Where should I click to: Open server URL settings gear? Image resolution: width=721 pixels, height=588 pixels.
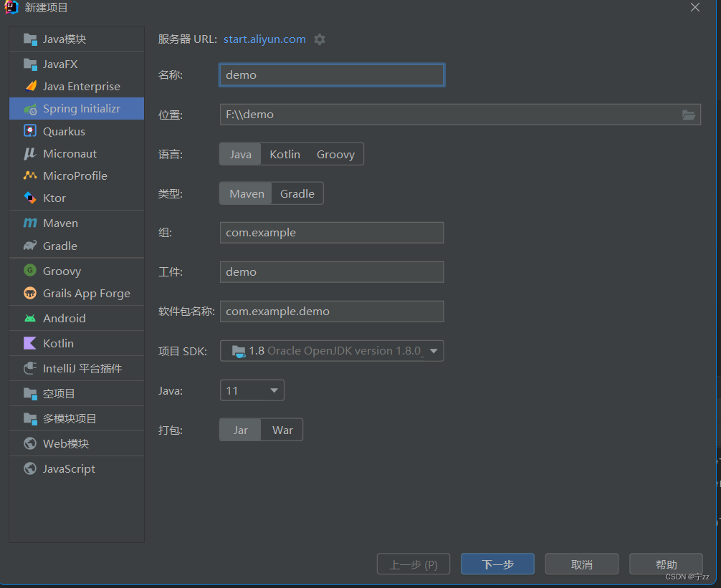point(320,39)
